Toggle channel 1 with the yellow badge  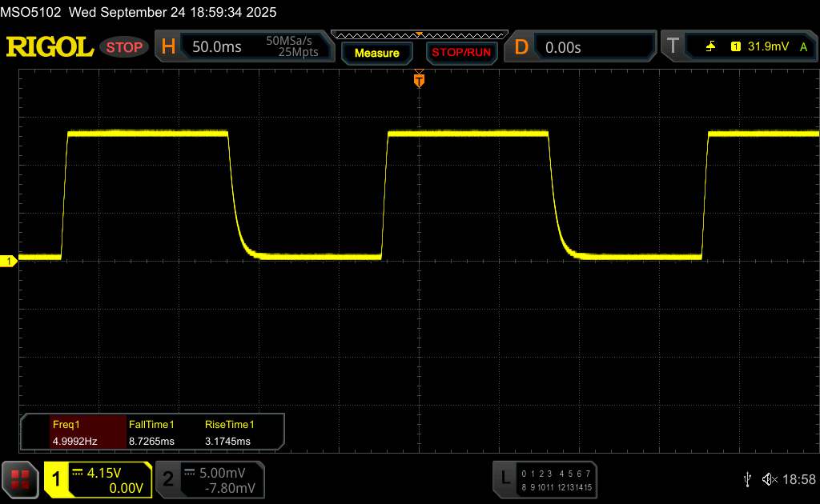pos(57,479)
